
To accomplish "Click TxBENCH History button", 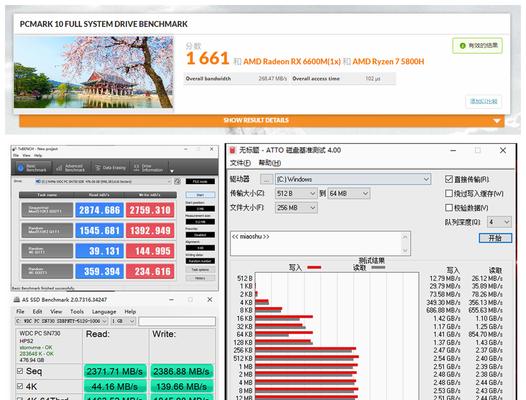I will 200,278.
